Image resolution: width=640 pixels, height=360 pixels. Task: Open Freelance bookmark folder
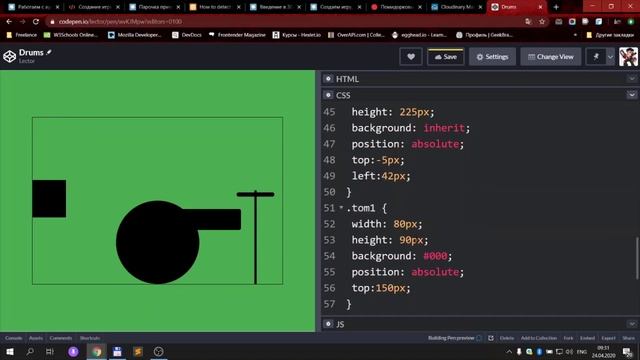point(22,35)
